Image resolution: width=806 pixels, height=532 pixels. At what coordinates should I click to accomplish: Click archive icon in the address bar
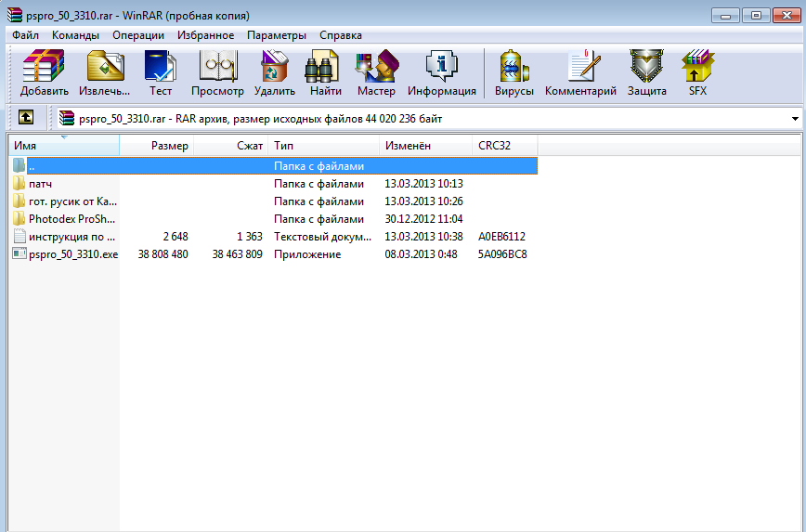(x=67, y=118)
